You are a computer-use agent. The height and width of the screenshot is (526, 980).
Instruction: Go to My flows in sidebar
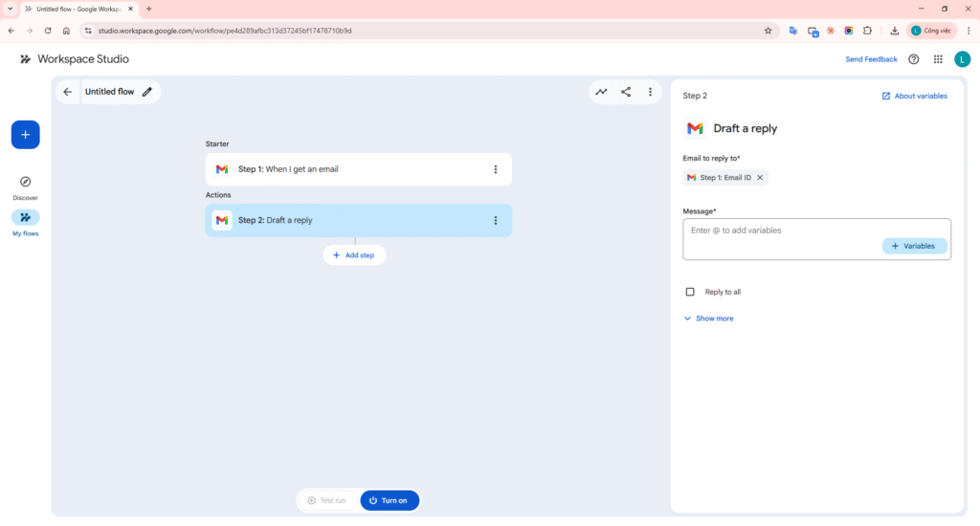tap(26, 218)
